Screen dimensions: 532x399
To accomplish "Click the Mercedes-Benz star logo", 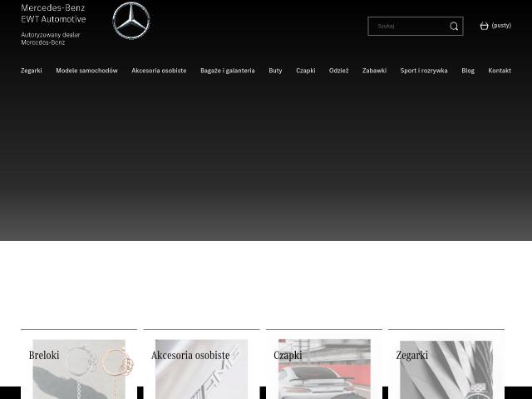I will coord(131,20).
